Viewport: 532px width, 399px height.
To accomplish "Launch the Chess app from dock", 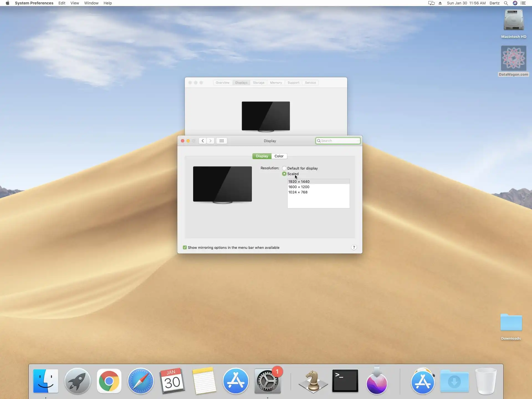I will 313,381.
